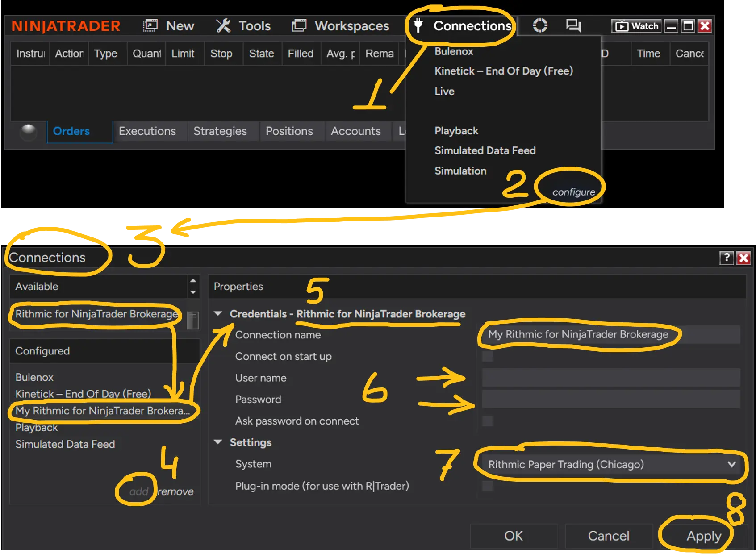Click the Action column header

(69, 54)
